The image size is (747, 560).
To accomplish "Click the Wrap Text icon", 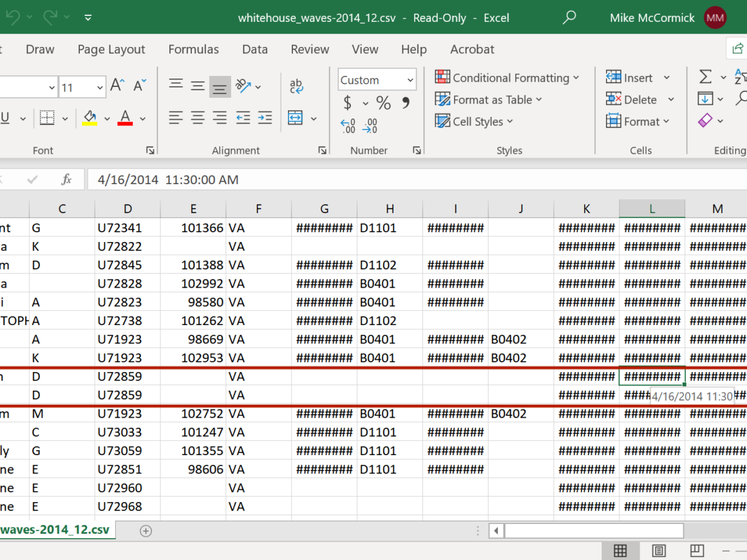I will (x=296, y=86).
